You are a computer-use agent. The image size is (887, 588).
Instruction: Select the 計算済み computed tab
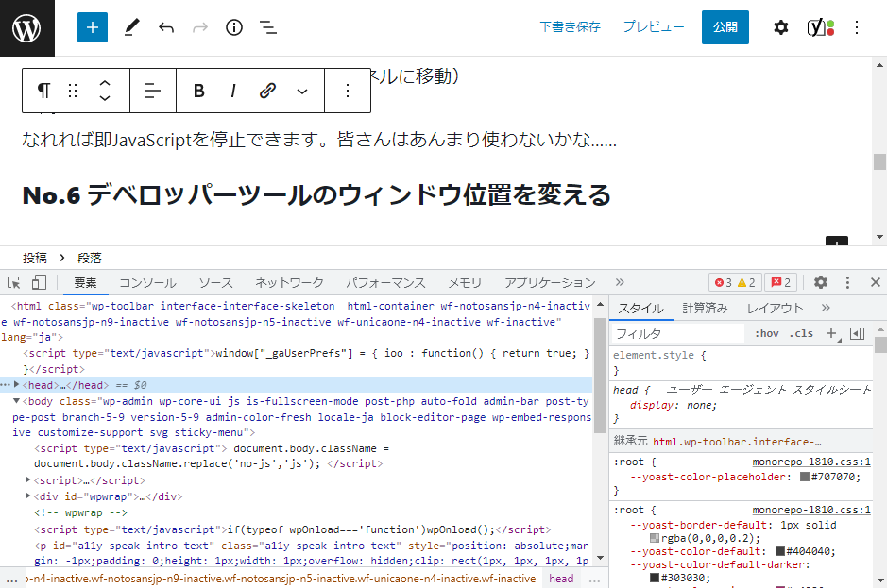click(705, 308)
